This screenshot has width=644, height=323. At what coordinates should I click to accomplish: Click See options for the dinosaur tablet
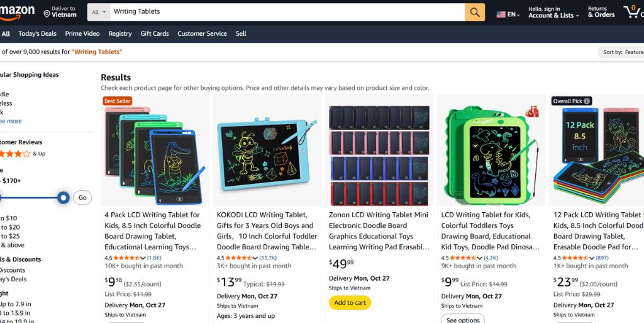463,320
